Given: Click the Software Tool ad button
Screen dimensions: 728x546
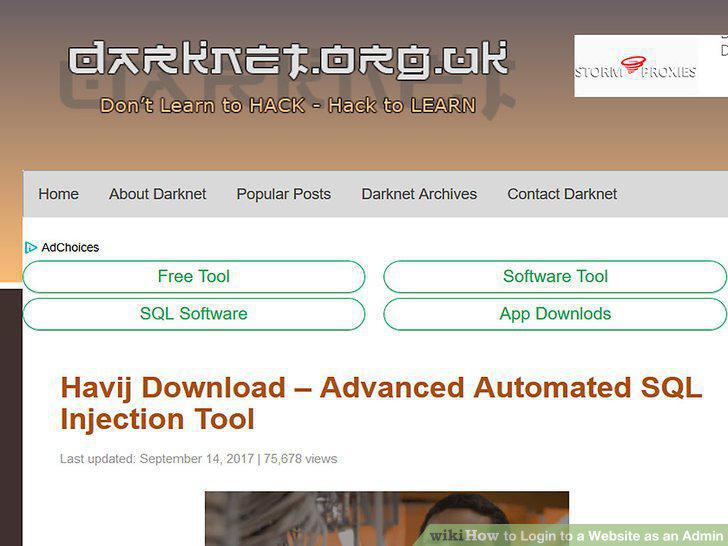Looking at the screenshot, I should (555, 276).
